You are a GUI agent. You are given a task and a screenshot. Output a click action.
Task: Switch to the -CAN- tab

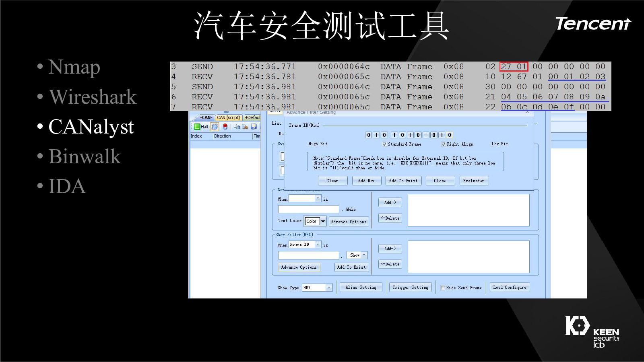tap(206, 117)
